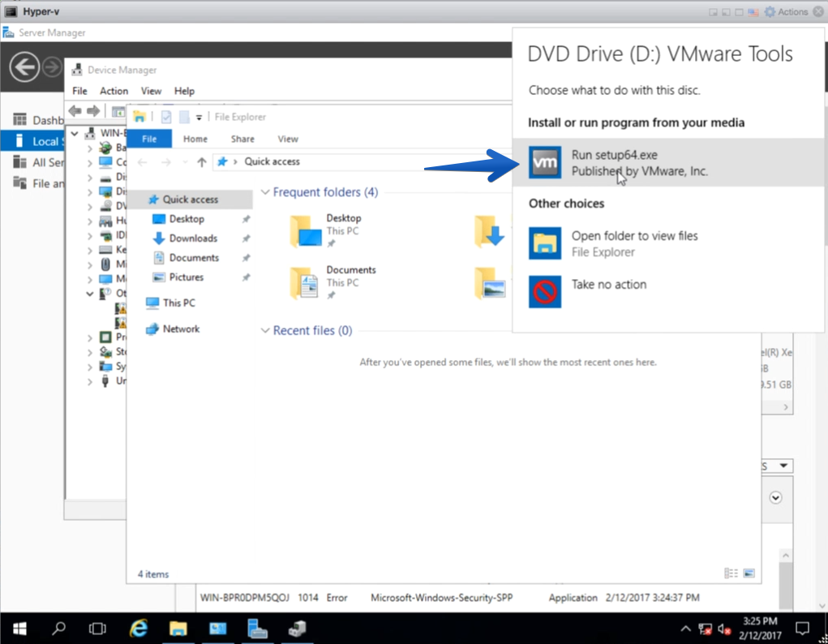Click File Explorer properties quick-access icon
This screenshot has width=828, height=644.
click(166, 118)
